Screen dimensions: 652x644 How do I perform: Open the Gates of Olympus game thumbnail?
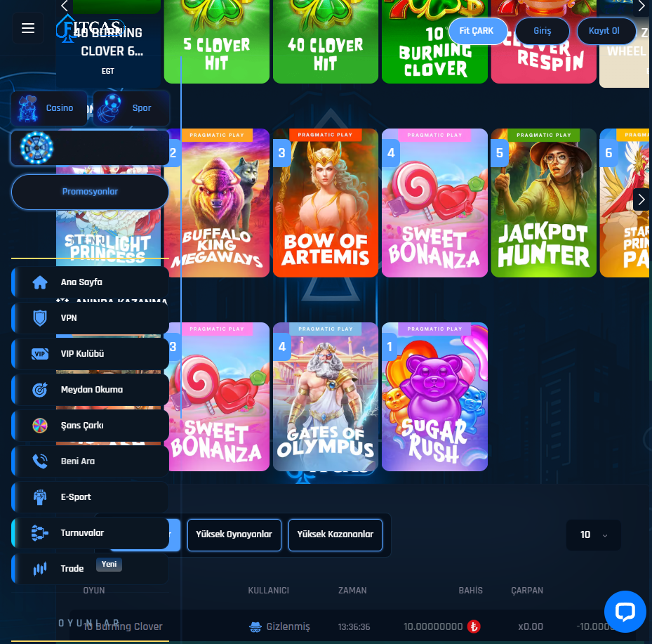[326, 397]
